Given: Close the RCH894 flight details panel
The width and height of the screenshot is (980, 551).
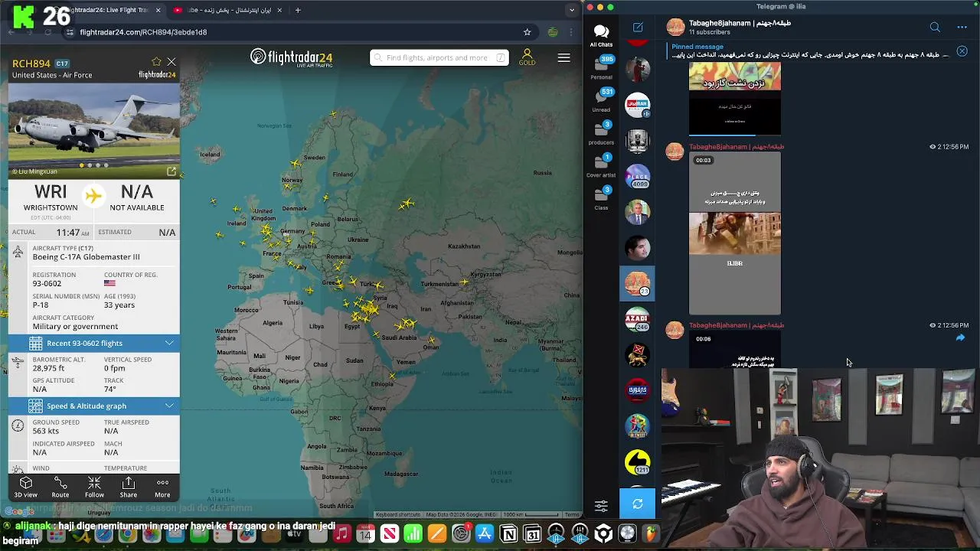Looking at the screenshot, I should pyautogui.click(x=171, y=62).
